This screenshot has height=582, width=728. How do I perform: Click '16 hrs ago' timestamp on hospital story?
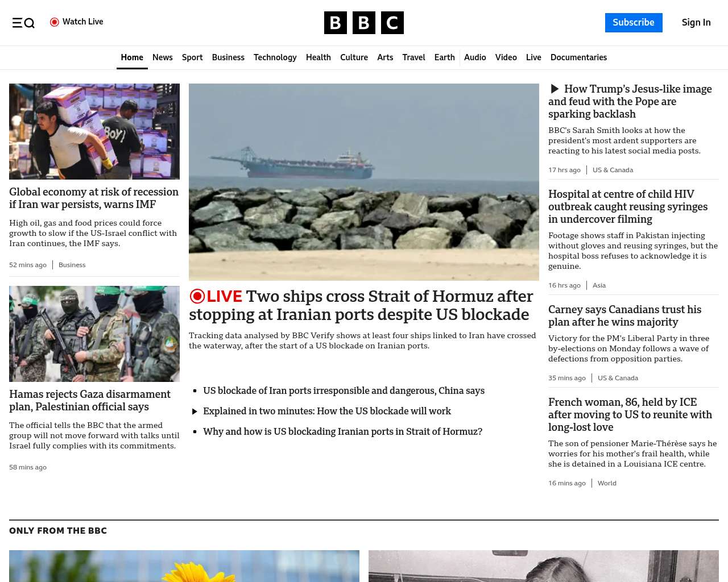point(564,285)
